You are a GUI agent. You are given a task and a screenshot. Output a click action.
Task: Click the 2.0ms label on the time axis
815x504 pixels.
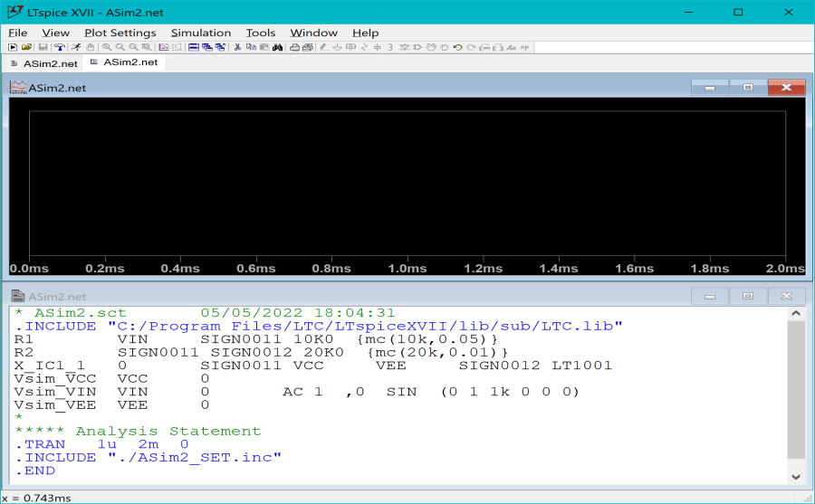tap(785, 269)
